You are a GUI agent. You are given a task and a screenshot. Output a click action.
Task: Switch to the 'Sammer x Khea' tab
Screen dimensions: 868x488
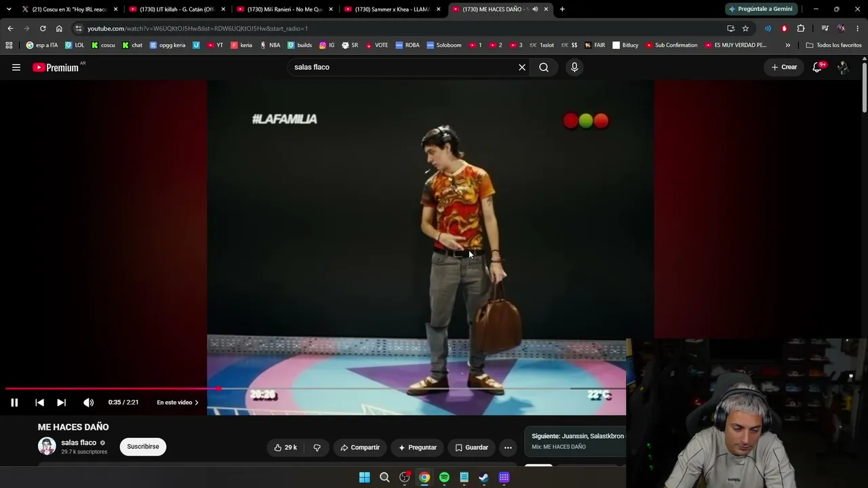(392, 9)
